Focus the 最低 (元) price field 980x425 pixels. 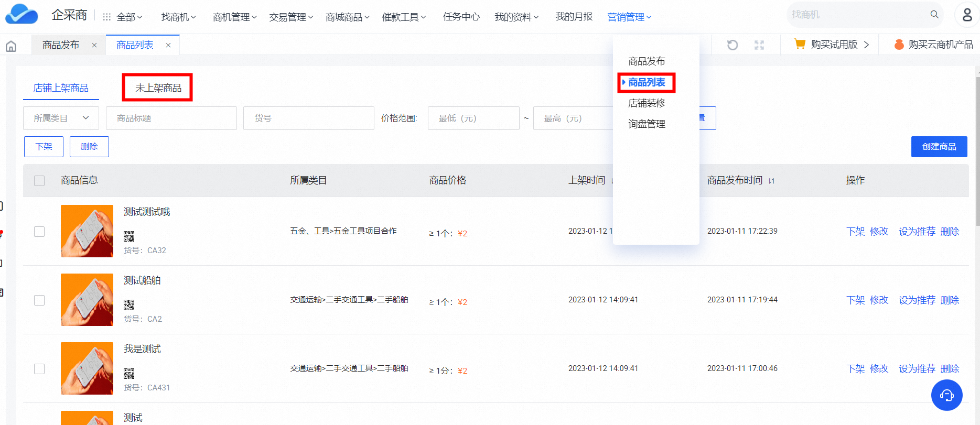pyautogui.click(x=473, y=118)
